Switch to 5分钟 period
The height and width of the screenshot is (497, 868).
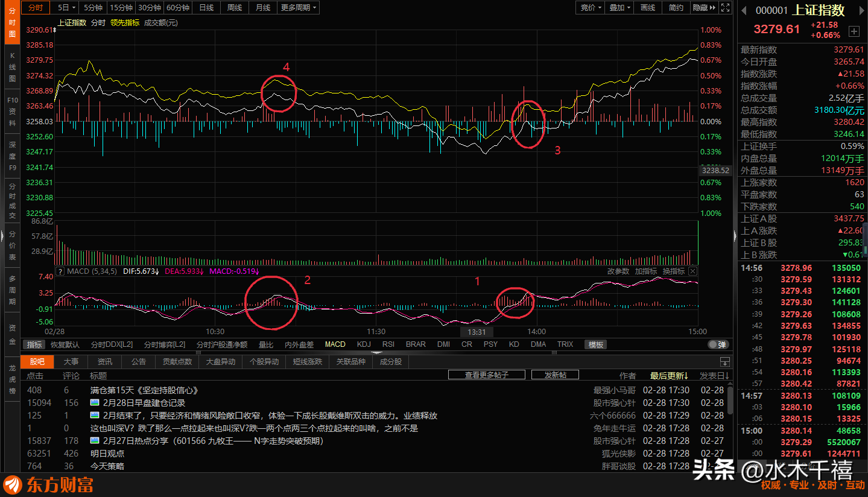(93, 8)
